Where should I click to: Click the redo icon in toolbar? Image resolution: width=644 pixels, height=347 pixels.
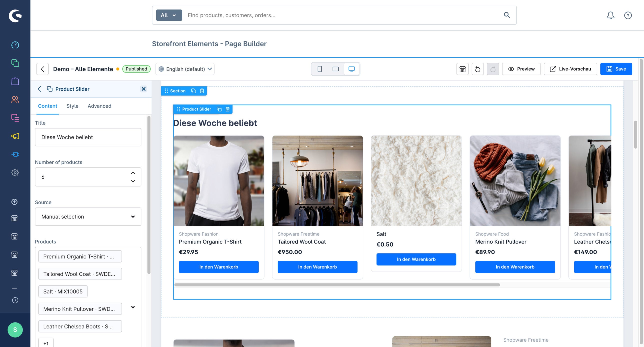click(493, 69)
